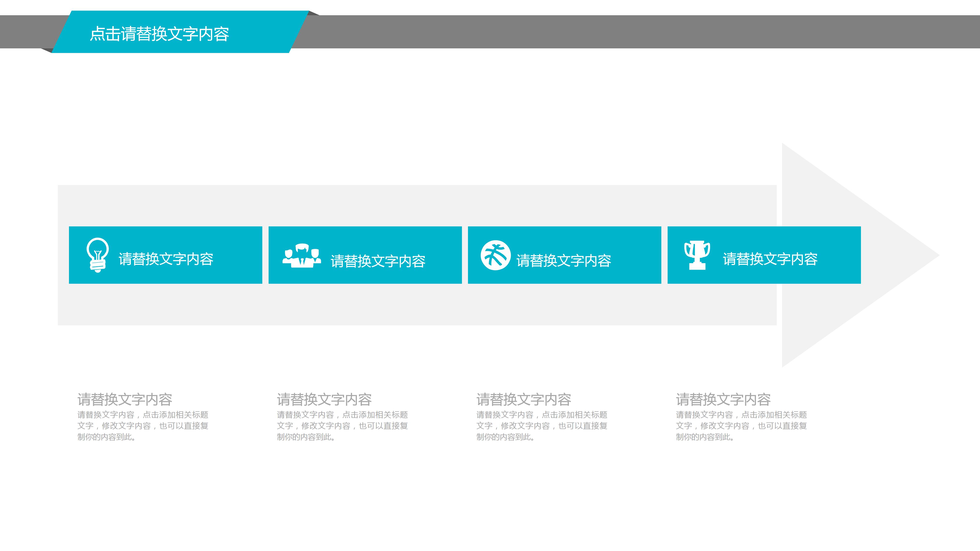This screenshot has width=980, height=551.
Task: Click the second column gray heading
Action: pos(324,399)
